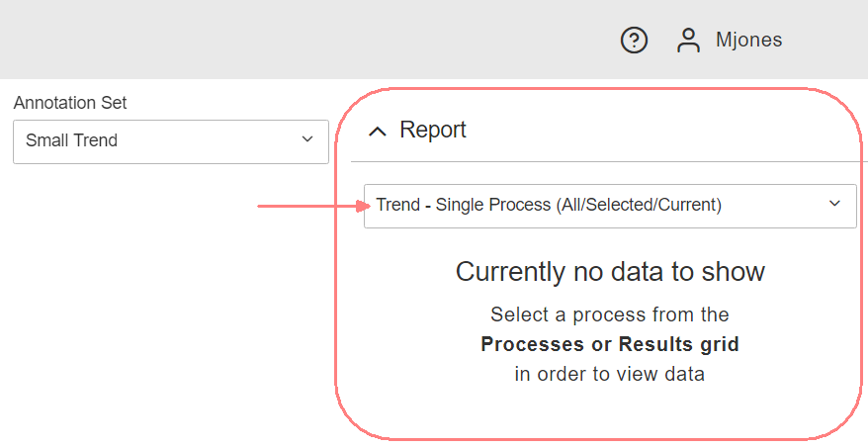Viewport: 868px width, 448px height.
Task: Click the gray top header bar
Action: point(297,40)
